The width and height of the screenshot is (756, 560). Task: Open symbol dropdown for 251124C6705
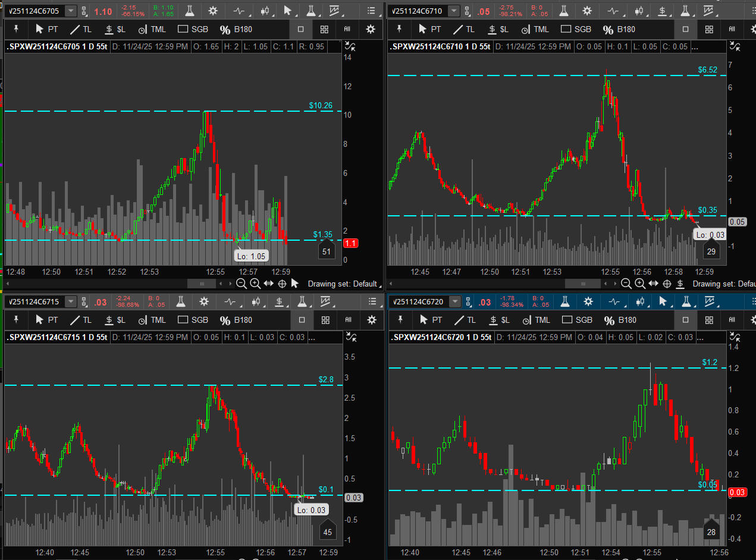click(71, 11)
